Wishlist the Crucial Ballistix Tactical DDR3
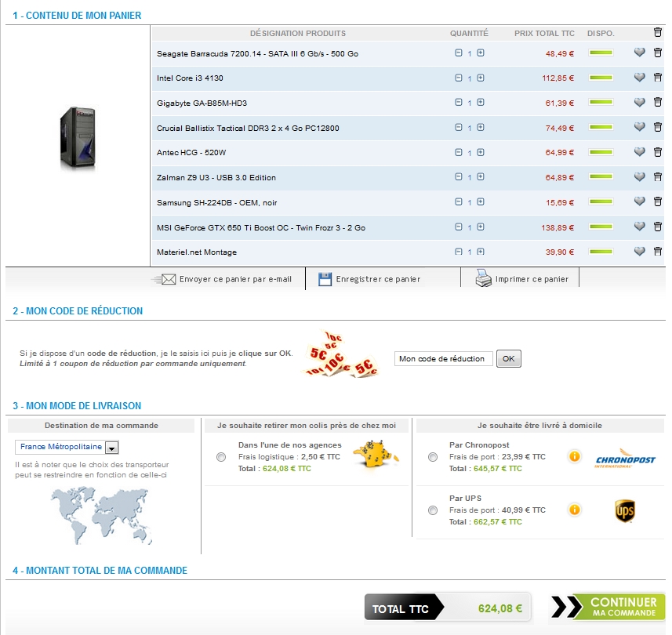672x635 pixels. pyautogui.click(x=639, y=127)
